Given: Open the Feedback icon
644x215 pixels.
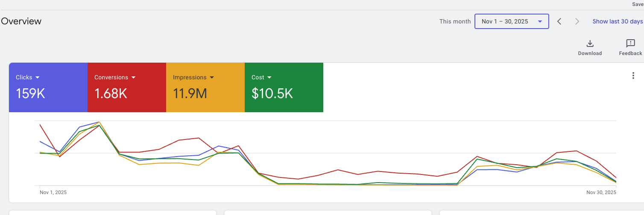Looking at the screenshot, I should pyautogui.click(x=630, y=44).
